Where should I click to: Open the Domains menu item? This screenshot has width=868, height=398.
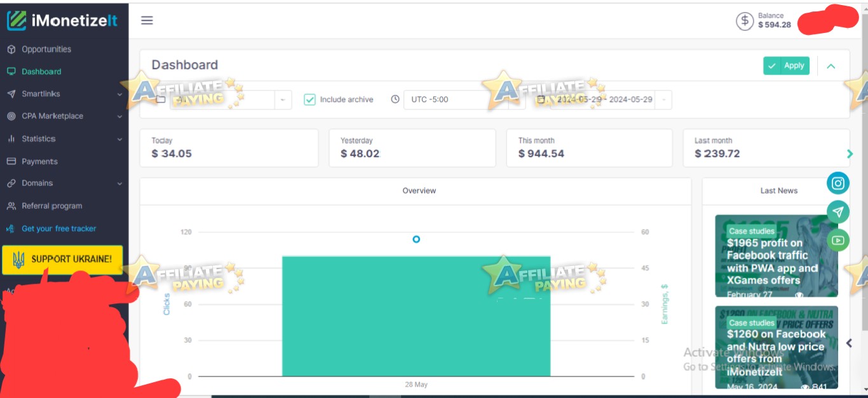[x=37, y=183]
